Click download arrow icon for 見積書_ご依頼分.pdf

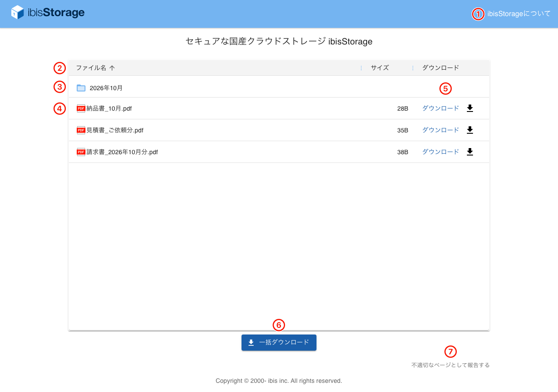coord(470,130)
